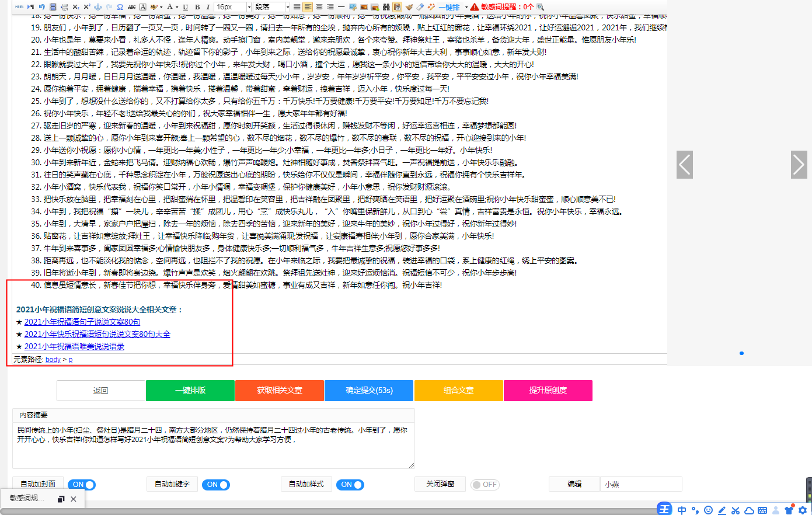812x515 pixels.
Task: Open link 2021小年祝福语唯美说说语录
Action: (74, 346)
